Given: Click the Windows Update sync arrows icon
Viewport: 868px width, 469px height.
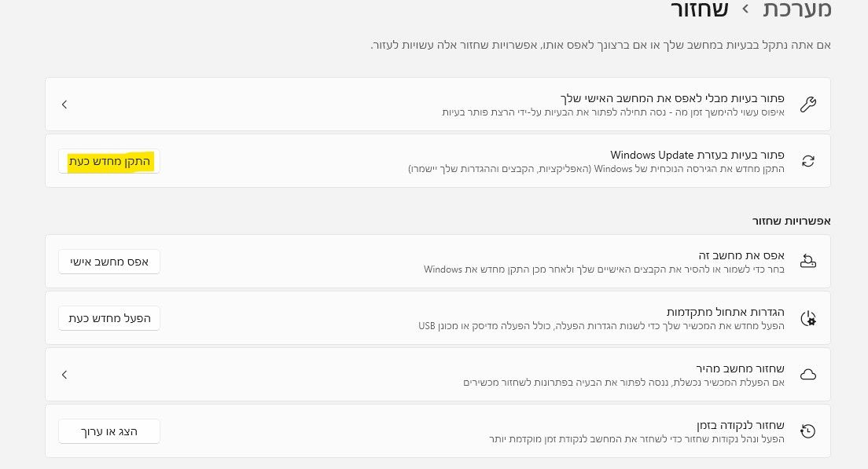Looking at the screenshot, I should [807, 161].
